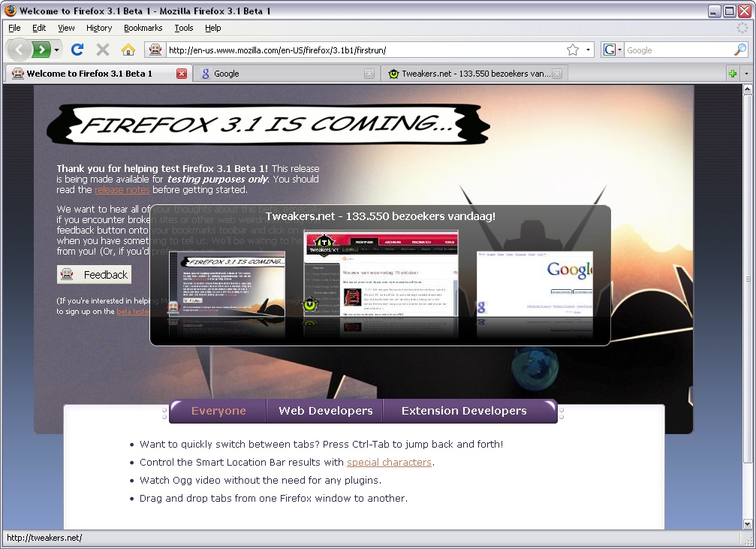The height and width of the screenshot is (549, 756).
Task: Click the Tweakers favicon in the tab preview
Action: tap(310, 304)
